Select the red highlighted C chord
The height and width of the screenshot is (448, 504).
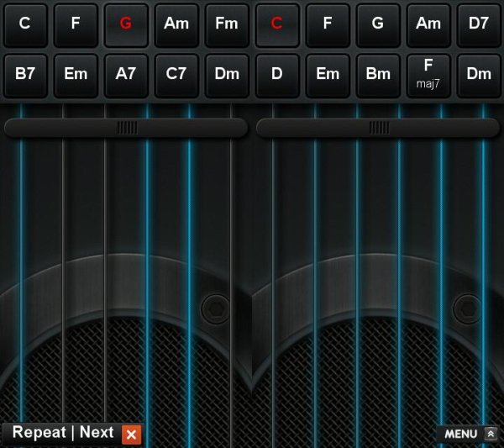pyautogui.click(x=277, y=24)
